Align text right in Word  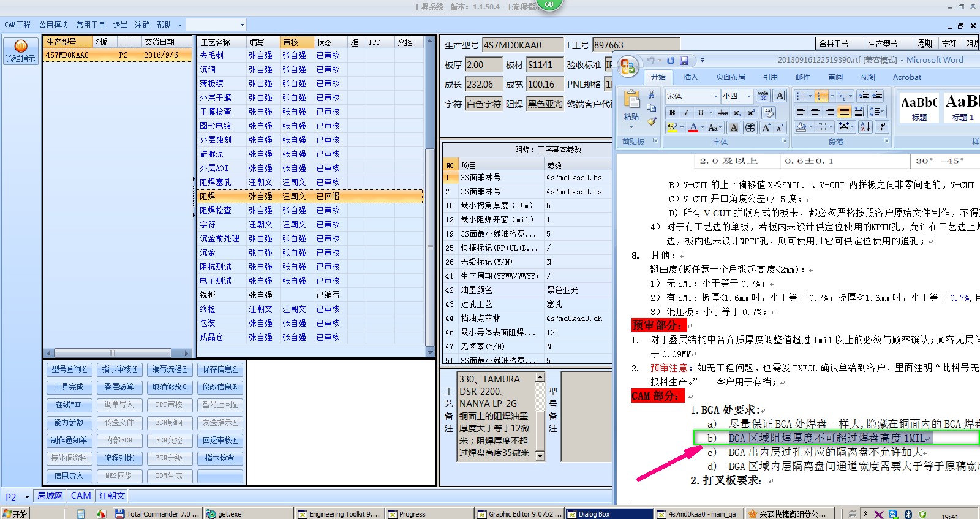pyautogui.click(x=830, y=112)
